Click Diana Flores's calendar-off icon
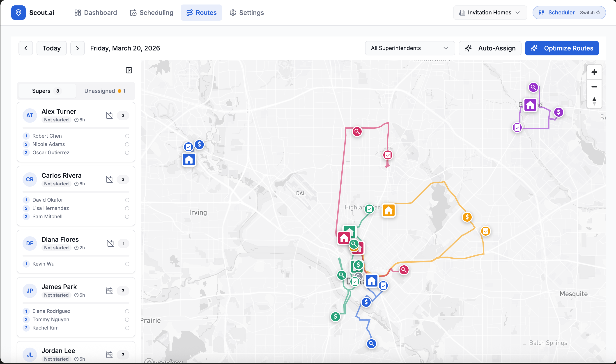This screenshot has width=616, height=364. 110,243
